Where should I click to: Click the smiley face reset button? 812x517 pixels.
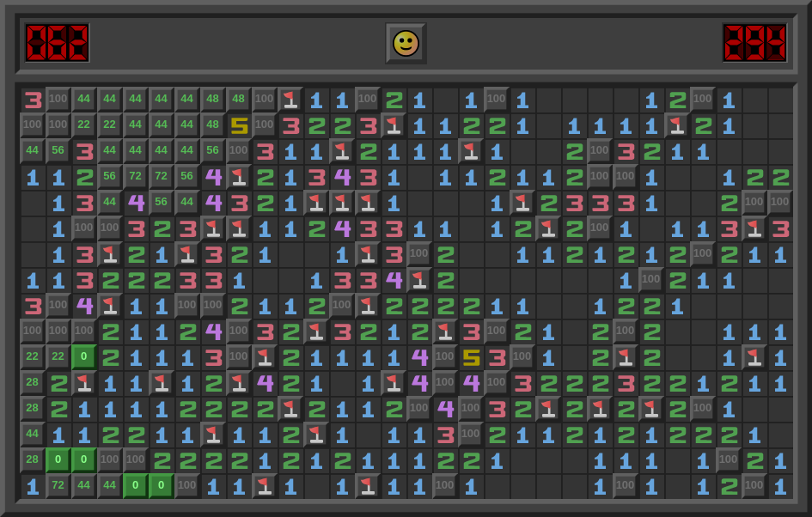[406, 43]
